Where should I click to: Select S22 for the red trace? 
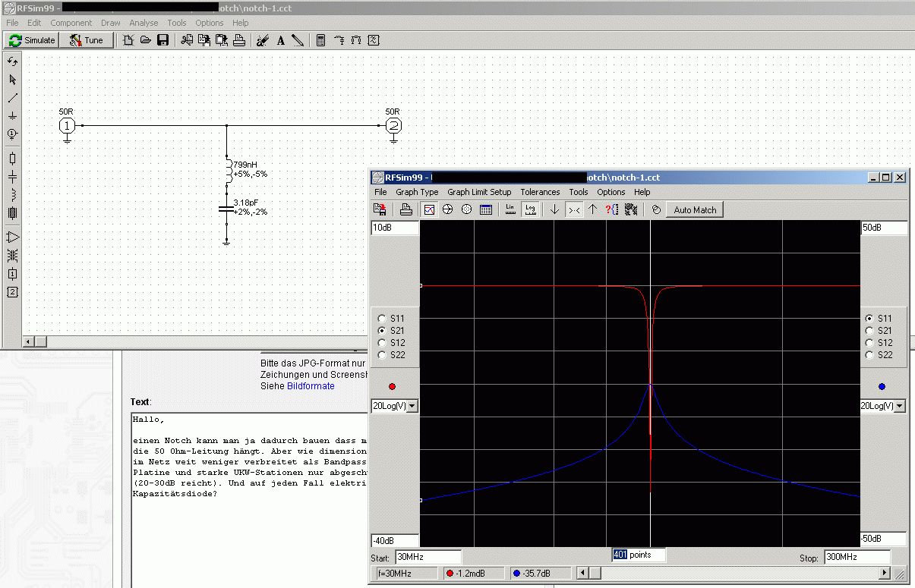pyautogui.click(x=381, y=355)
